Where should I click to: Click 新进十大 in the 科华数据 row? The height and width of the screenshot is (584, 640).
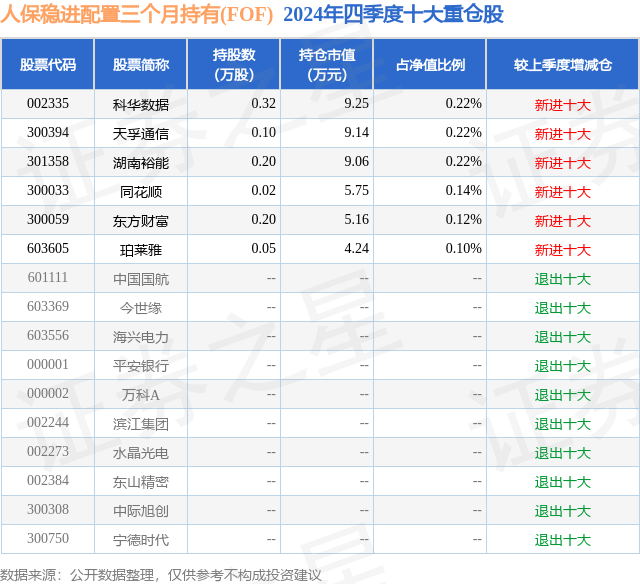pos(563,105)
